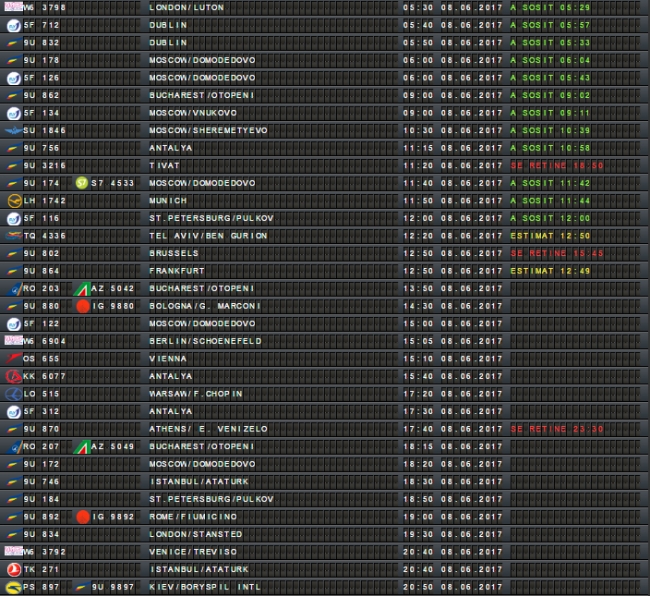650x596 pixels.
Task: Click status SE RETINE 18:50
Action: [x=557, y=166]
